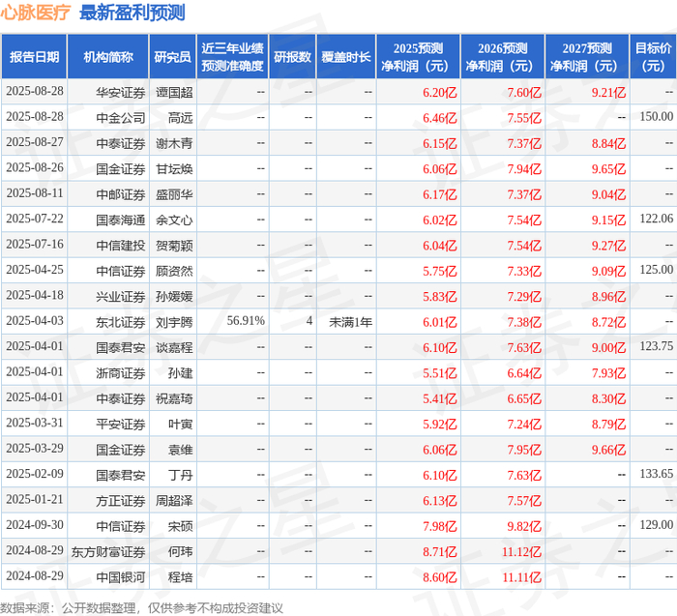Click the 近三年业绩预测准确度 column header

(x=232, y=57)
